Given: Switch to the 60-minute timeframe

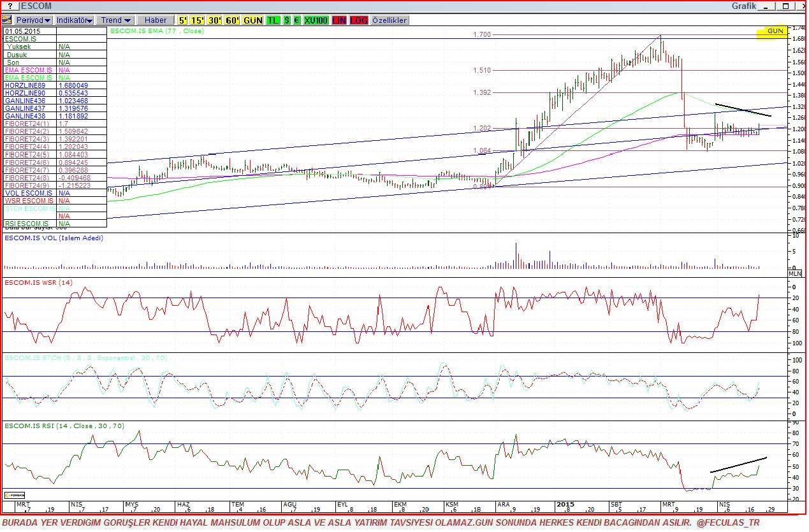Looking at the screenshot, I should pos(232,20).
